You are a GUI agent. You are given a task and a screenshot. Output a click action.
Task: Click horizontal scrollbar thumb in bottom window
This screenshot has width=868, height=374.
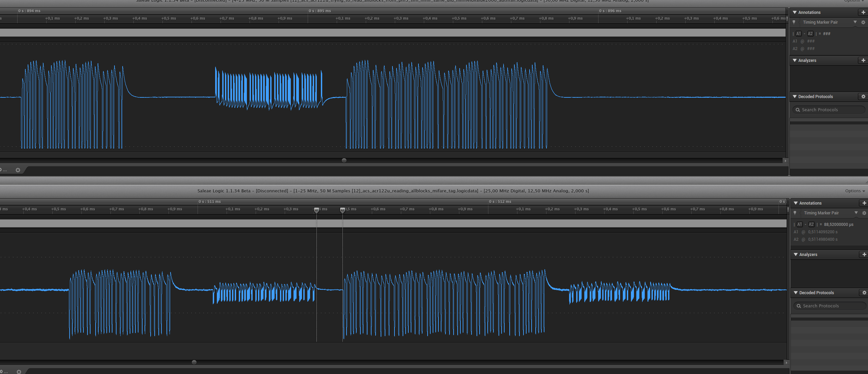point(194,363)
